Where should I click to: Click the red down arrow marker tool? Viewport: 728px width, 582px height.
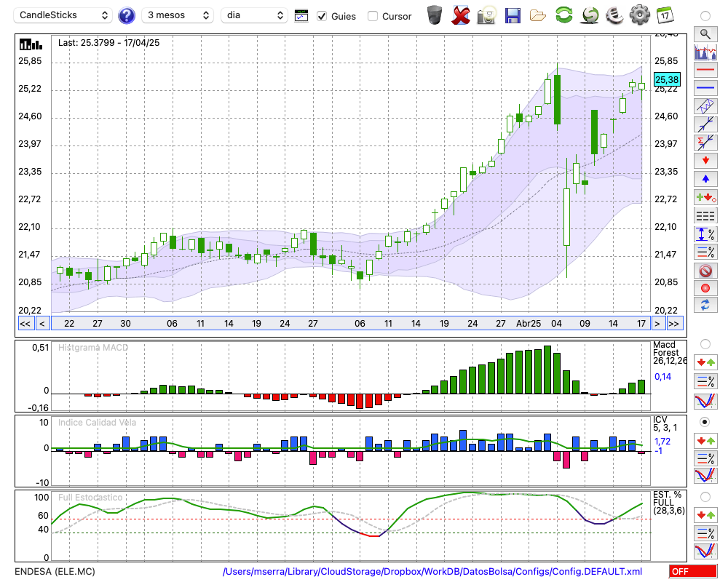(x=705, y=161)
